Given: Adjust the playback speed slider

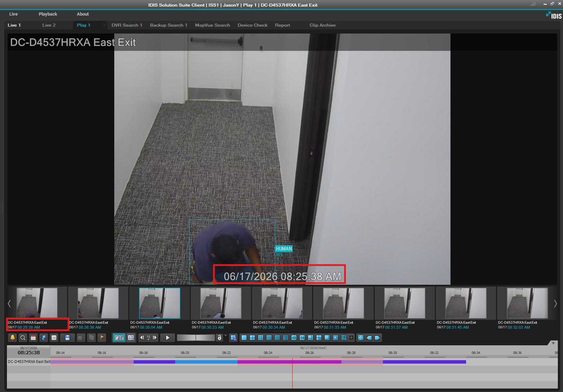Looking at the screenshot, I should 196,338.
